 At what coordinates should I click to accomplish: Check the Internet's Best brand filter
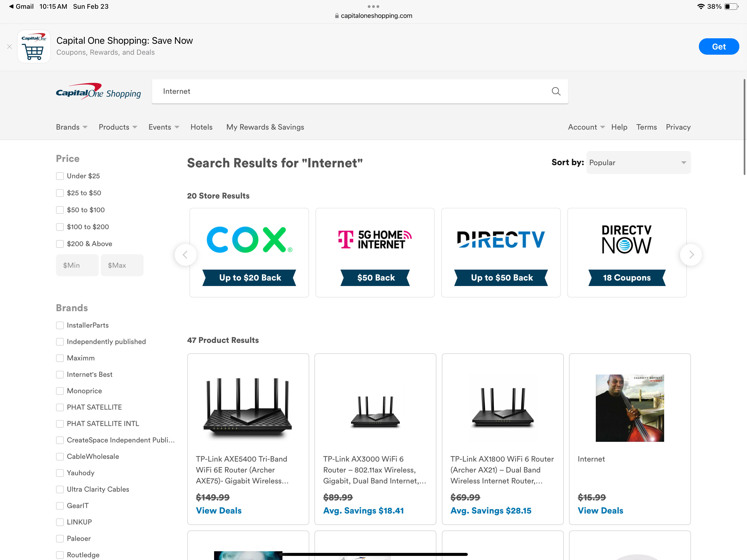tap(60, 374)
